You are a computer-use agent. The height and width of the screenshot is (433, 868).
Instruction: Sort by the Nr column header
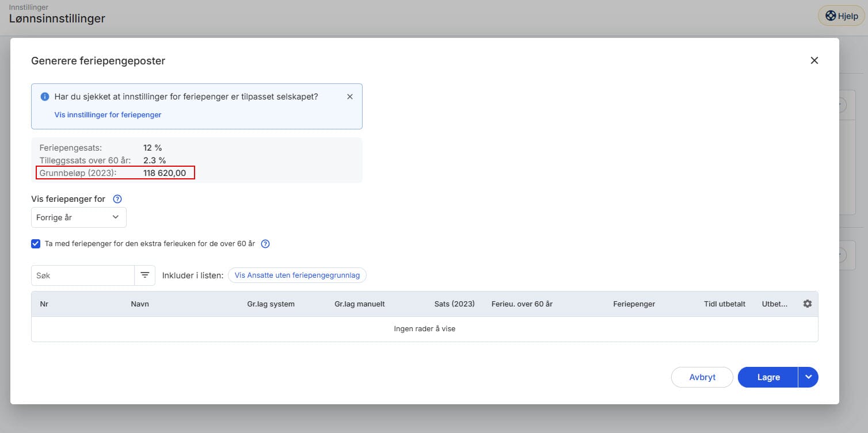click(44, 304)
